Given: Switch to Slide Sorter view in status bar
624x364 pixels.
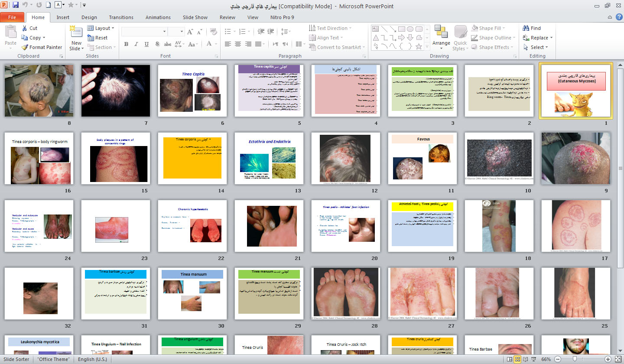Looking at the screenshot, I should [517, 359].
